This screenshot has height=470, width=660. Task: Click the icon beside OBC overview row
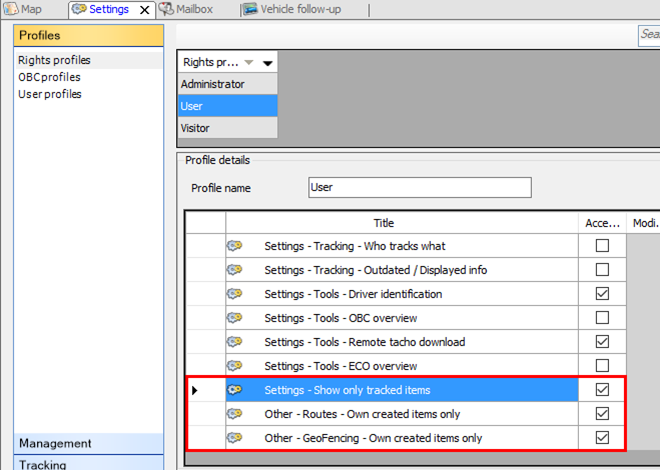(x=236, y=318)
